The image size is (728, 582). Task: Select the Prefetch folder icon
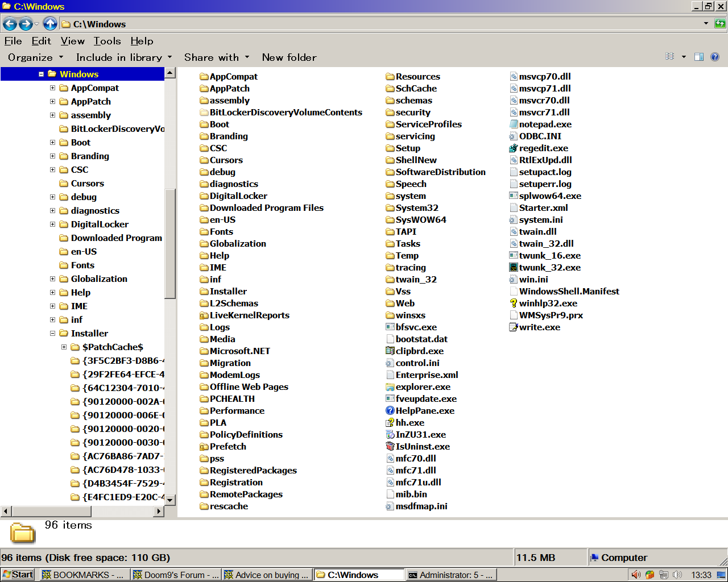pyautogui.click(x=204, y=447)
